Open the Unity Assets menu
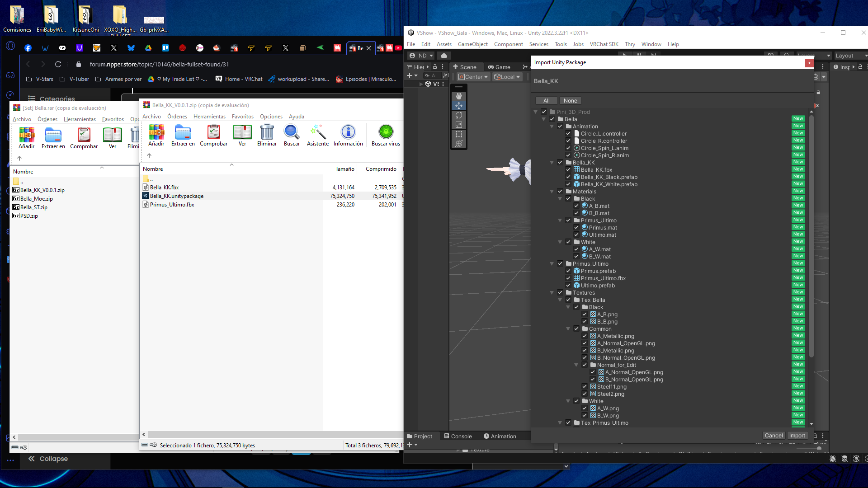This screenshot has width=868, height=488. [444, 44]
